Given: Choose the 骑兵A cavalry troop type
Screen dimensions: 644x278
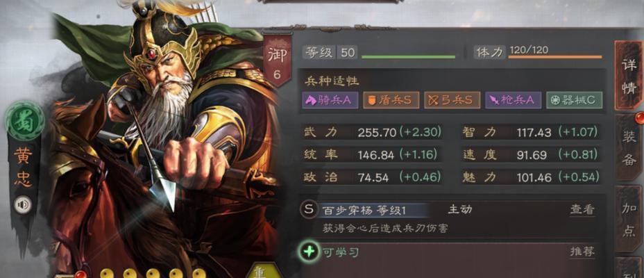Looking at the screenshot, I should click(x=330, y=100).
